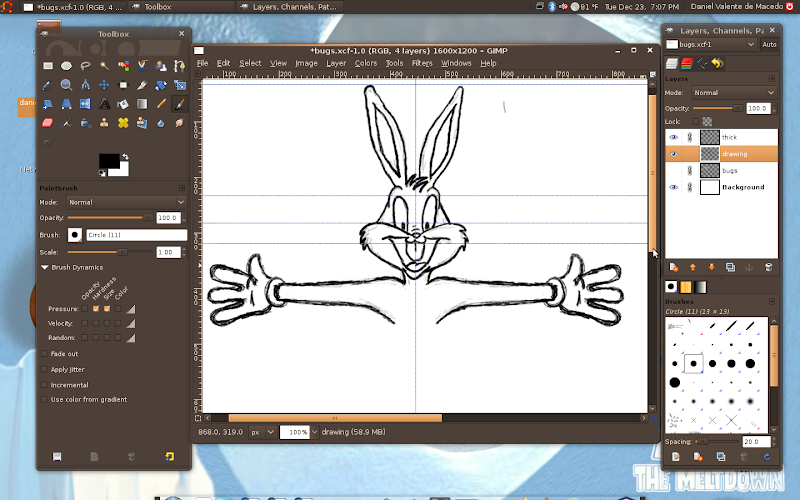Enable Apply Jitter option
Image resolution: width=800 pixels, height=500 pixels.
coord(44,369)
